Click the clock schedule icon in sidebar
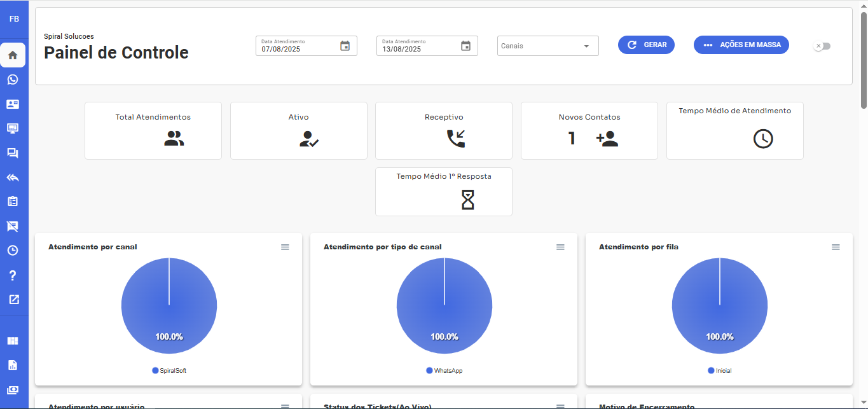 (x=13, y=251)
